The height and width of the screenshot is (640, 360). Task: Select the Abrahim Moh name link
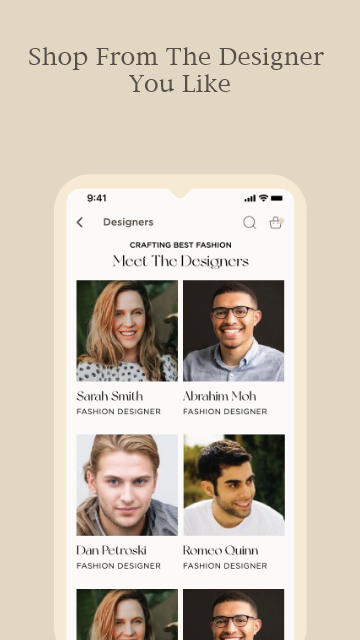[220, 396]
